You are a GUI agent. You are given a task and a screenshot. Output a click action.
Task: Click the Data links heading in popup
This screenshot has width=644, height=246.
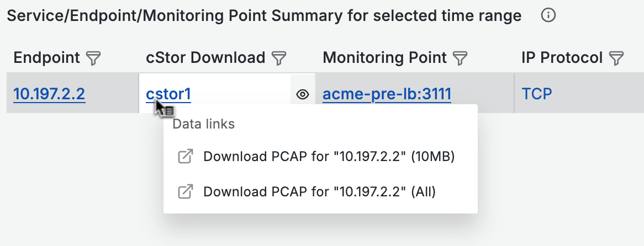pyautogui.click(x=204, y=124)
